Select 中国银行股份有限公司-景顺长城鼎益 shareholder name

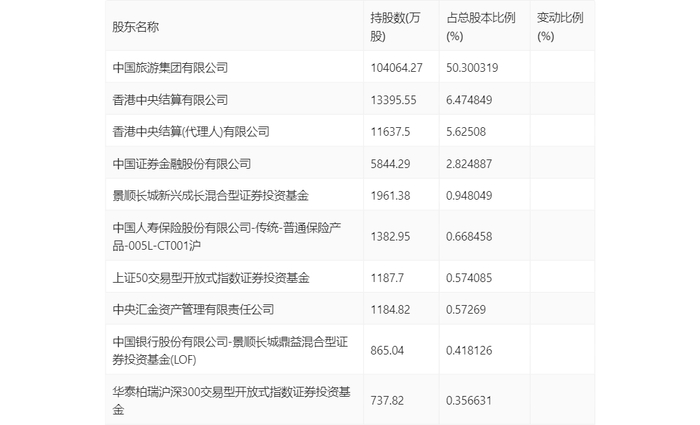230,351
